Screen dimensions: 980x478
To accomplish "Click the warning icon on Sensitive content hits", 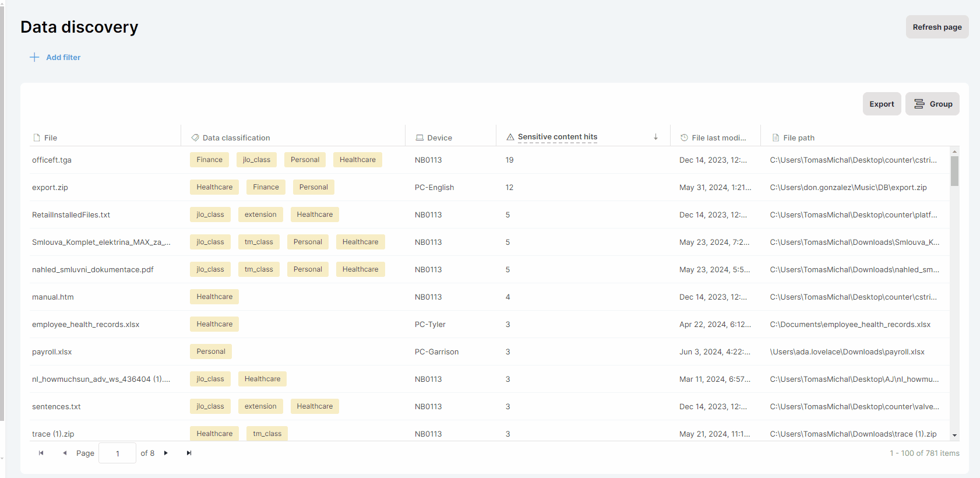I will point(510,137).
